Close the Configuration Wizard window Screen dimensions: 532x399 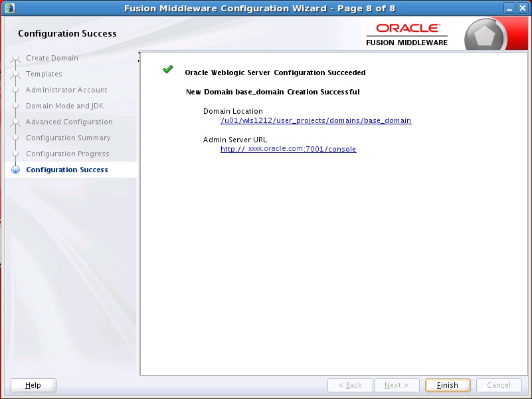click(523, 8)
